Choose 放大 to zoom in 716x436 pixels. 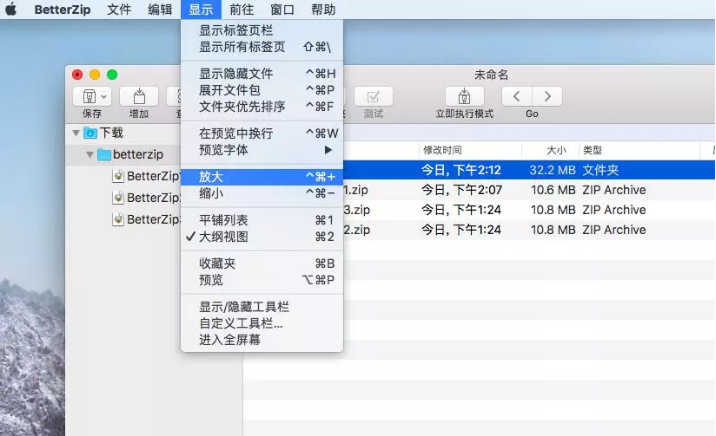262,177
